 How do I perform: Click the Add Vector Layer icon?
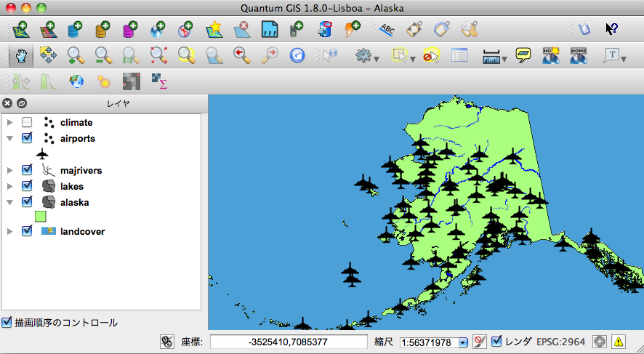coord(21,30)
